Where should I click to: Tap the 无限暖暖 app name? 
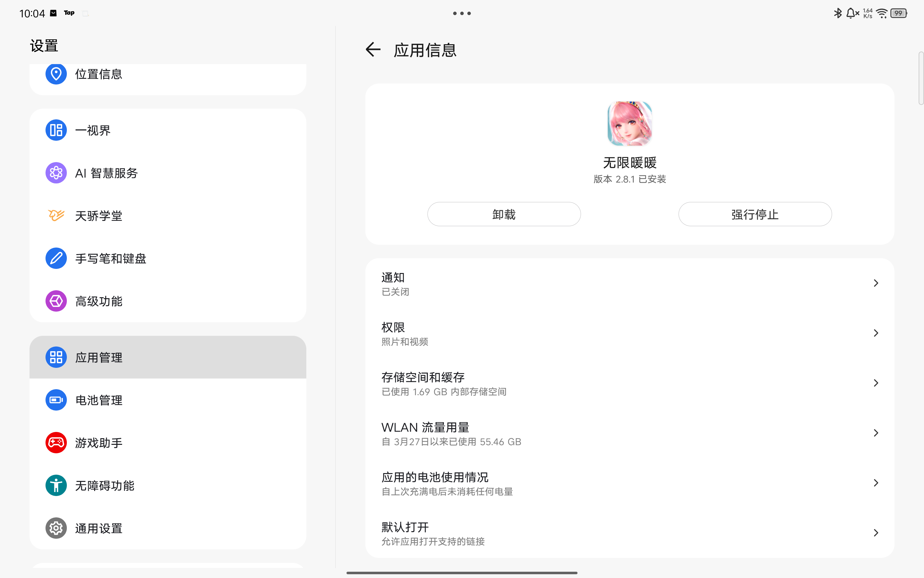click(630, 163)
